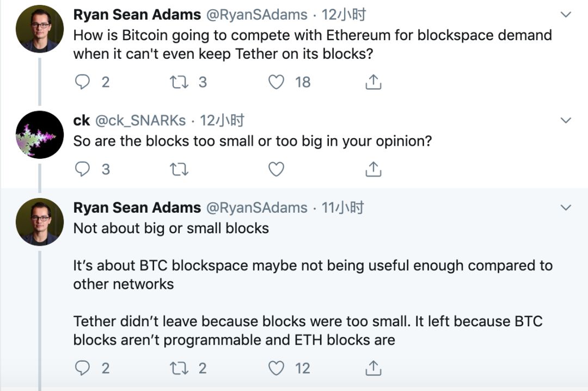The height and width of the screenshot is (391, 588).
Task: Retweet the tweet with 2 retweets
Action: point(179,368)
